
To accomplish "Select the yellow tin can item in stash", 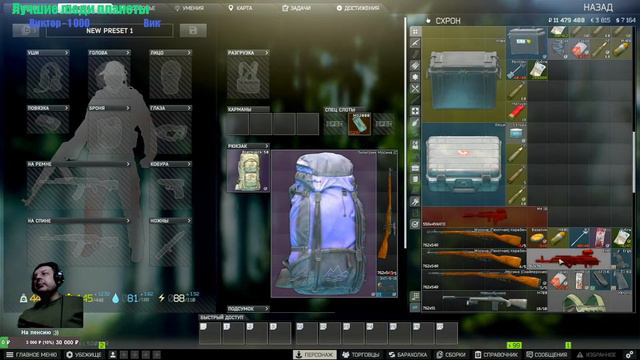I will click(538, 238).
